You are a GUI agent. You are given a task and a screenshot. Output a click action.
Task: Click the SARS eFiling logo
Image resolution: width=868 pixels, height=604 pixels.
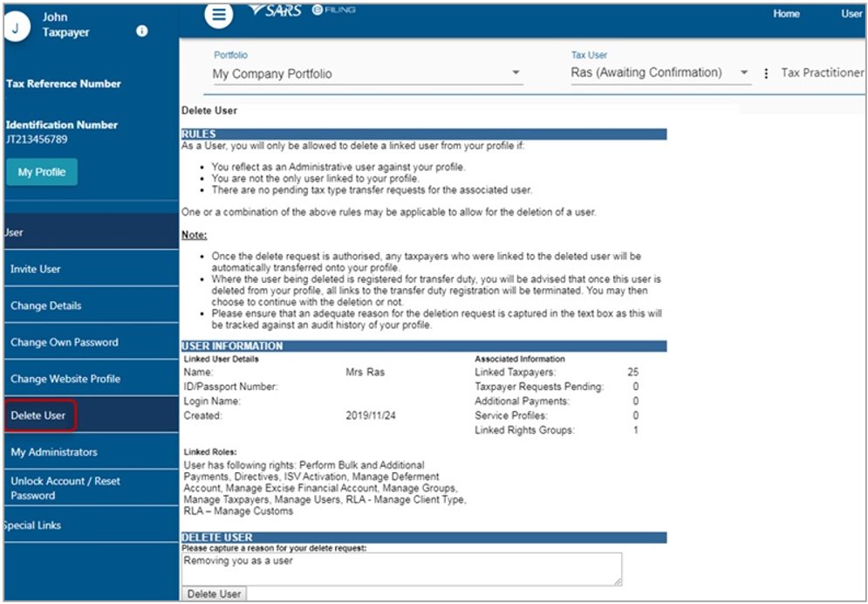[302, 10]
